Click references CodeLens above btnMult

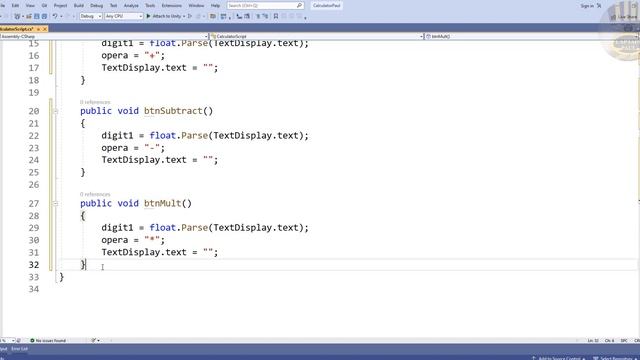pos(95,194)
